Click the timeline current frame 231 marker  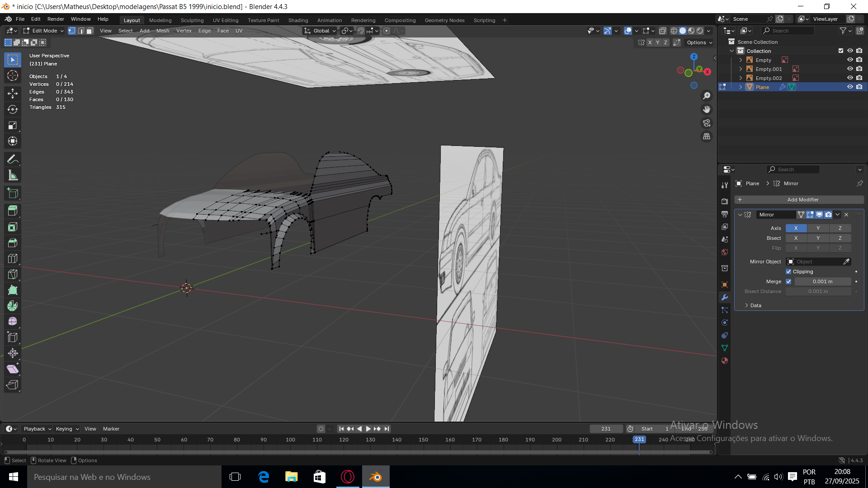639,439
